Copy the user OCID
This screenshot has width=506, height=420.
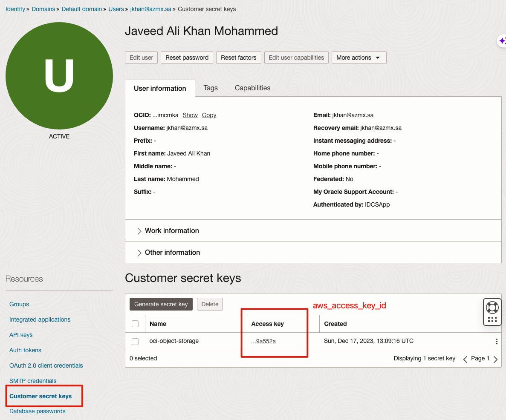(209, 115)
